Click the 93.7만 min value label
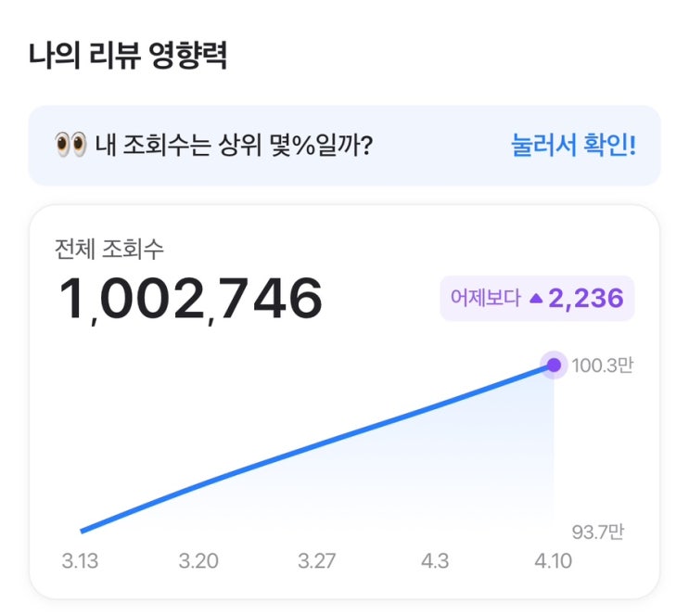This screenshot has width=689, height=616. (x=598, y=532)
